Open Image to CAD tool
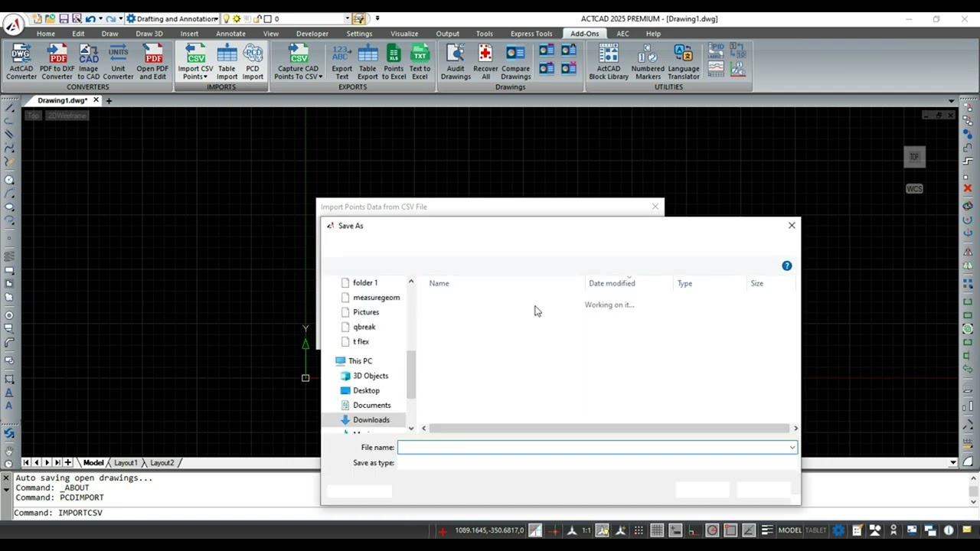Screen dimensions: 980x551 [x=88, y=62]
